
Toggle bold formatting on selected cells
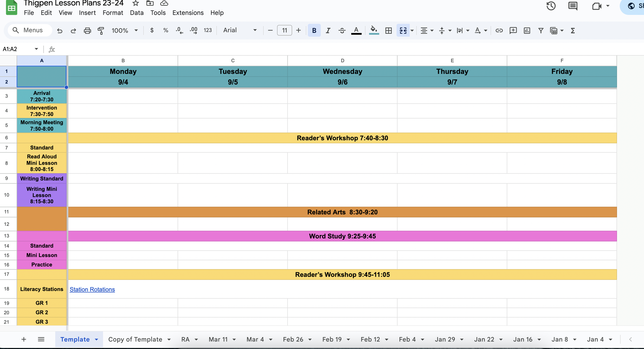pos(314,30)
